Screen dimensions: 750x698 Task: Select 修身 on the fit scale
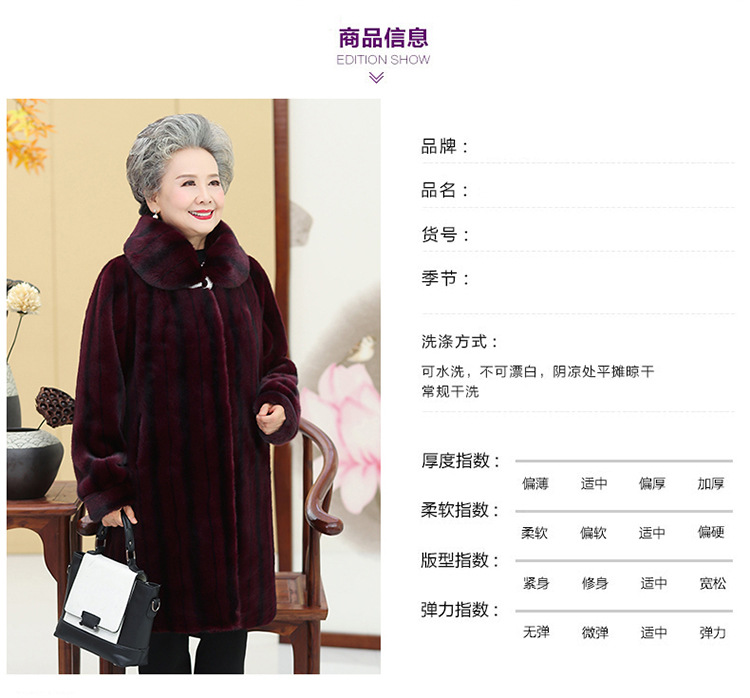[x=595, y=583]
